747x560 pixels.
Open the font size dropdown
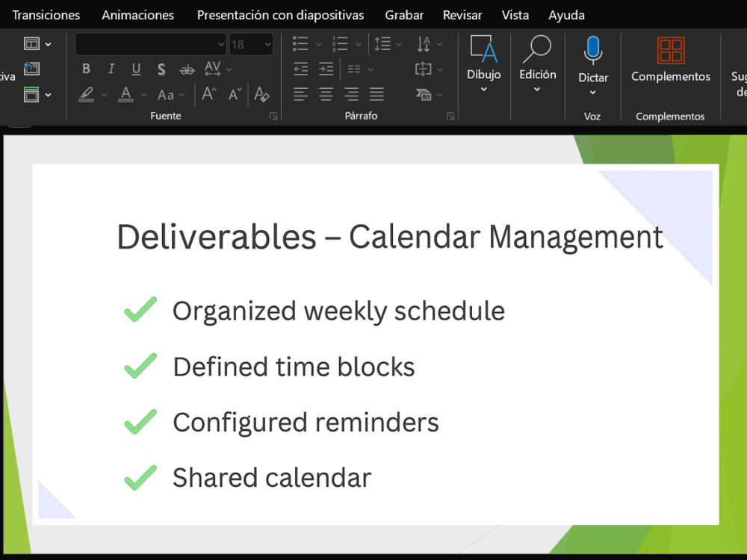[x=267, y=44]
